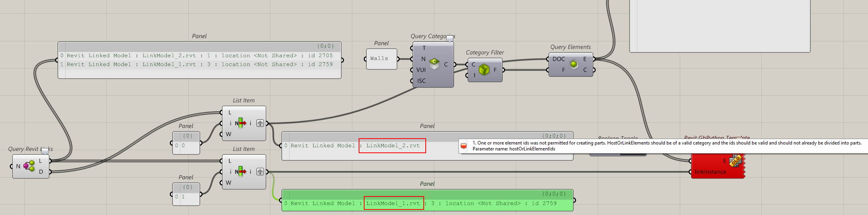Click the N input of Query Revit Links

point(18,166)
